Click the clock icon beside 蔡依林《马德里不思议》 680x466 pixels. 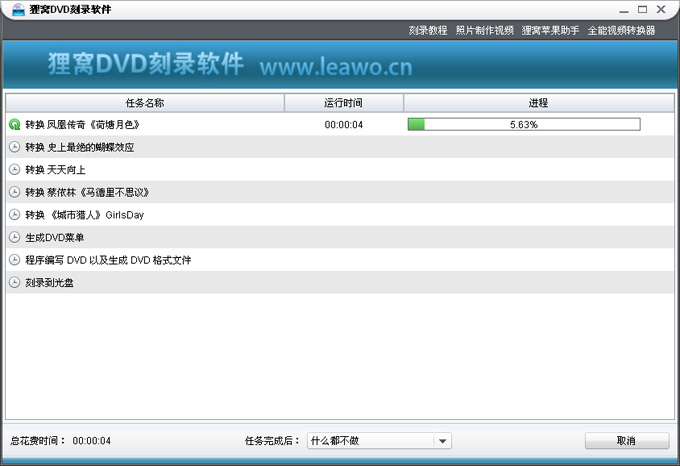click(15, 192)
